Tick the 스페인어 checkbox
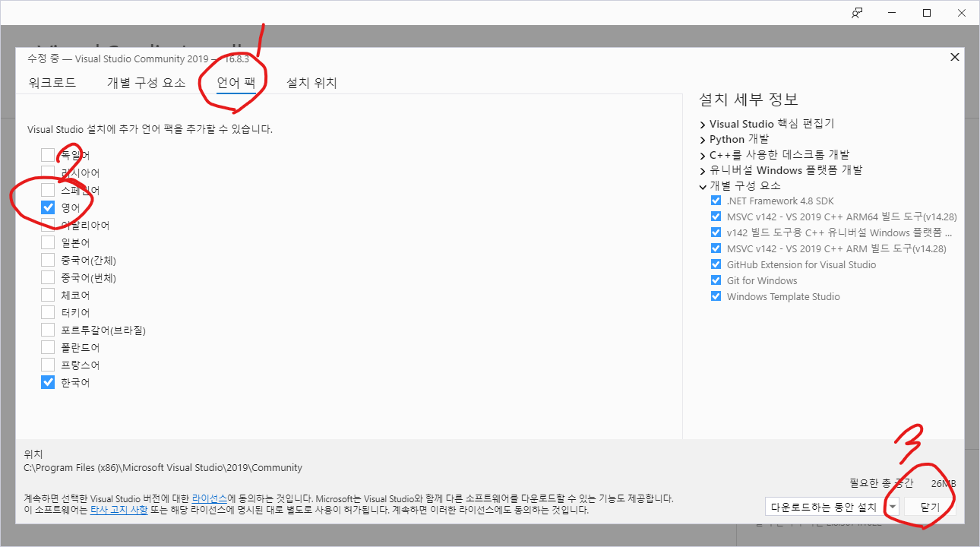The image size is (980, 547). click(x=48, y=190)
